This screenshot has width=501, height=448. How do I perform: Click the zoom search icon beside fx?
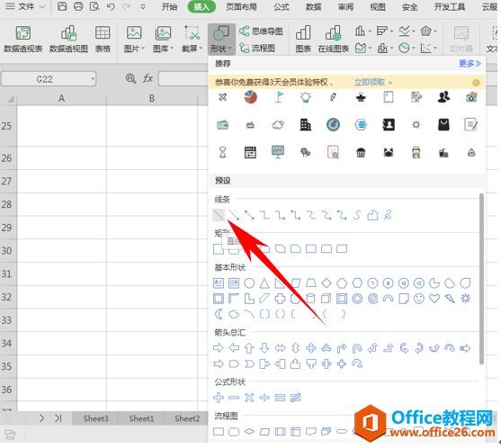pyautogui.click(x=130, y=78)
